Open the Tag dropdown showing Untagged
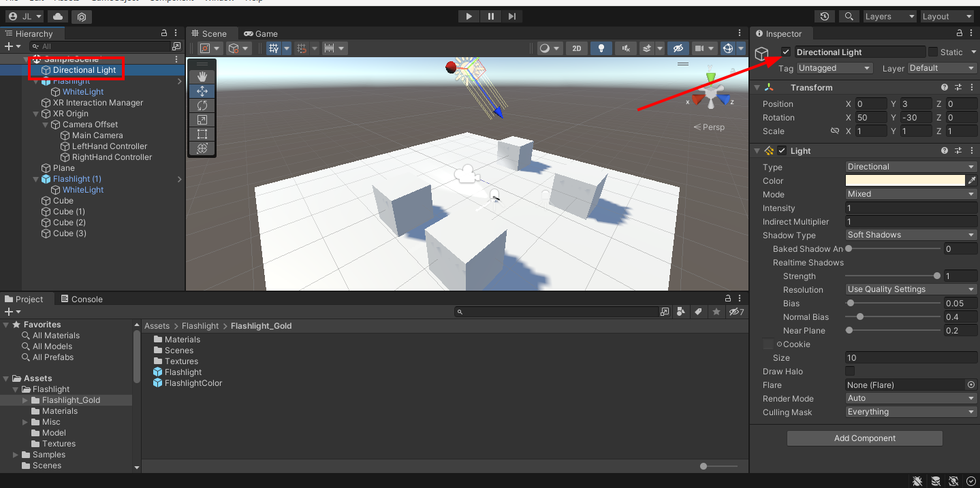This screenshot has height=488, width=980. (834, 67)
